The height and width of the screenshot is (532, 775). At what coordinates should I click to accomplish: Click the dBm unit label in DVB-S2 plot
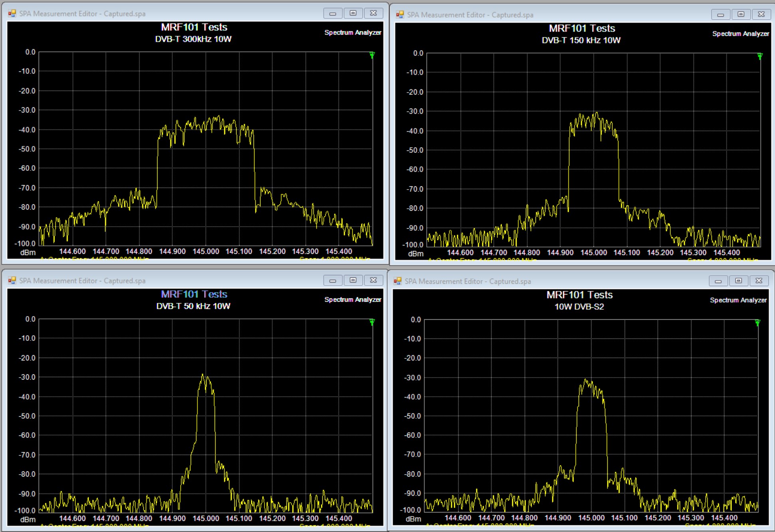[413, 519]
